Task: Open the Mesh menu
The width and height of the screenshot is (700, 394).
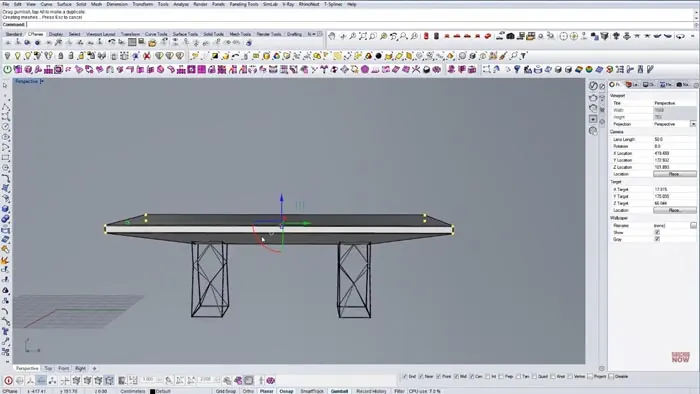Action: click(x=96, y=4)
